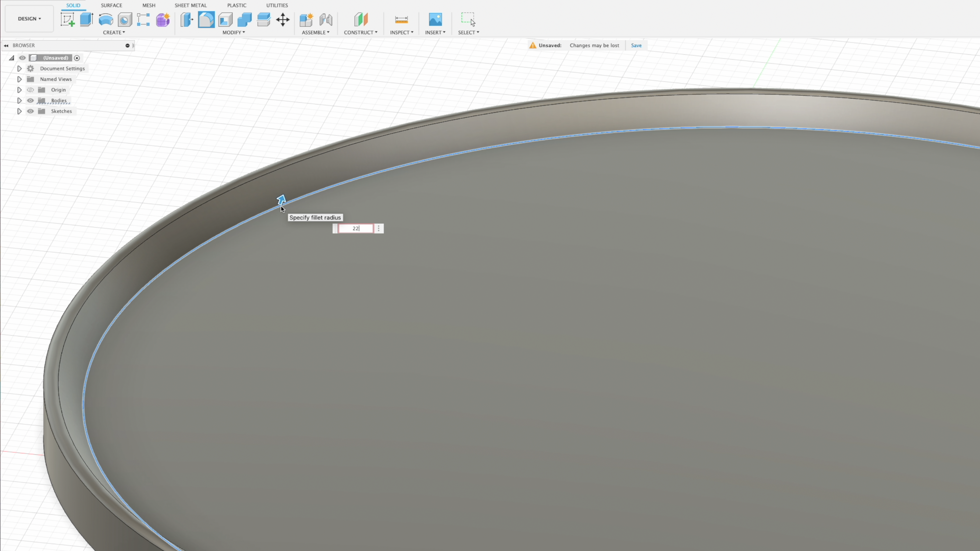The image size is (980, 551).
Task: Hide the Sketches folder with eye icon
Action: coord(30,111)
